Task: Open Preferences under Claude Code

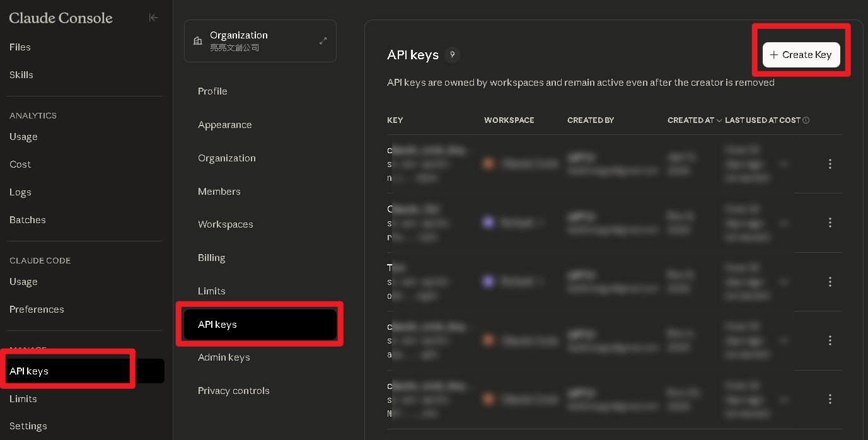Action: (x=37, y=309)
